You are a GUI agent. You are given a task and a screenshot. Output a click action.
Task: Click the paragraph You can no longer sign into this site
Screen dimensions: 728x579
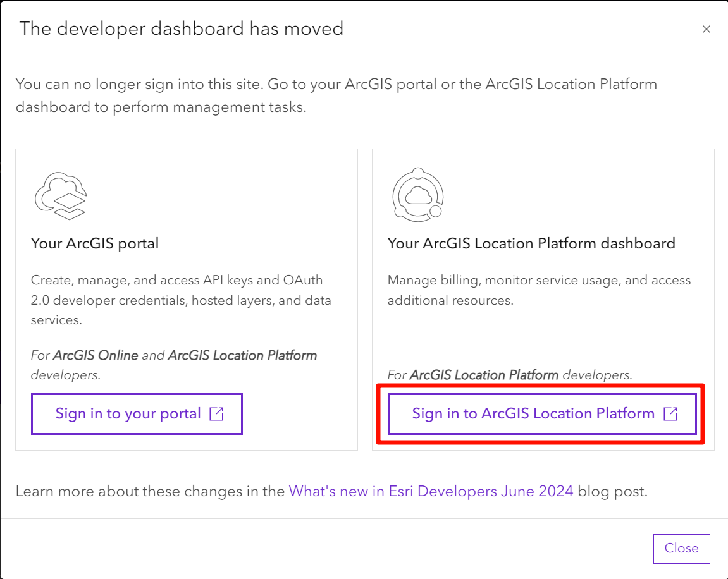(336, 95)
